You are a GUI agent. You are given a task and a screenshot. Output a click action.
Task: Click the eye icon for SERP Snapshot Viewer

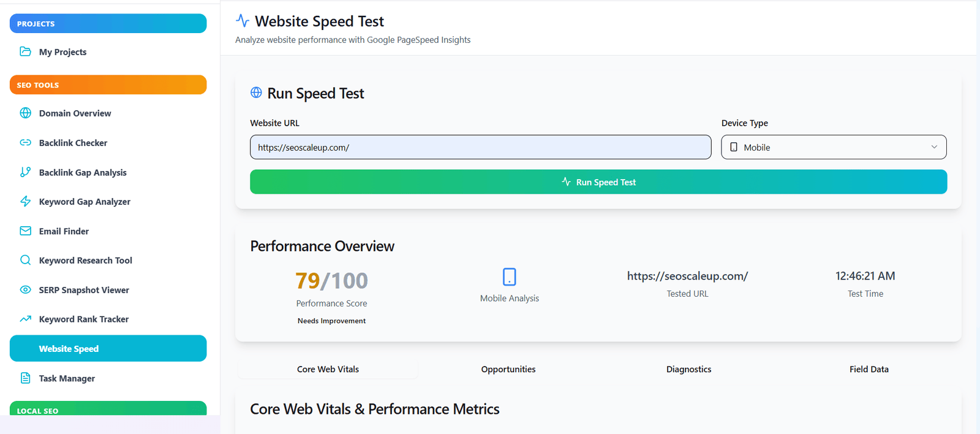coord(25,290)
